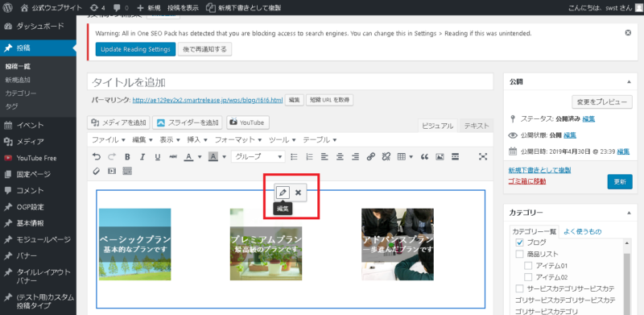Insert a bulleted list
Viewport: 644px width, 315px height.
point(294,156)
